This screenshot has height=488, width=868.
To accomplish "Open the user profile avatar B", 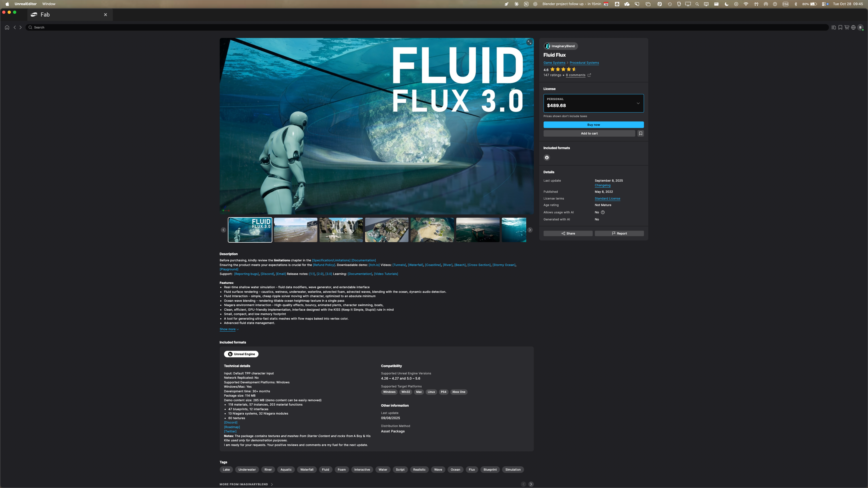I will (x=860, y=28).
